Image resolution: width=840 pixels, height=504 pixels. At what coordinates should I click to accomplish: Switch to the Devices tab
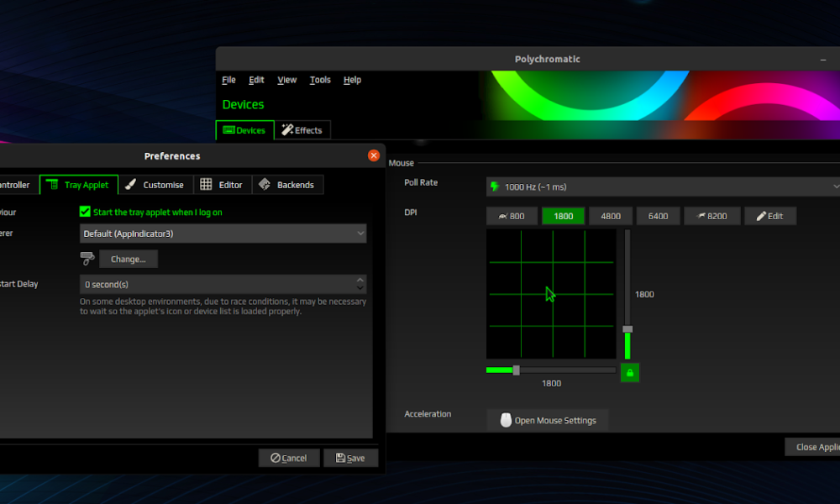tap(244, 130)
